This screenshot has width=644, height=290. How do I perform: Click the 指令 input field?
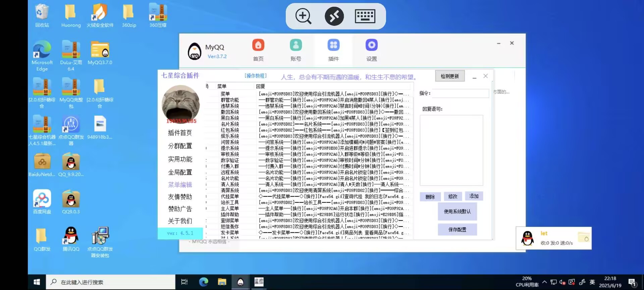point(460,93)
